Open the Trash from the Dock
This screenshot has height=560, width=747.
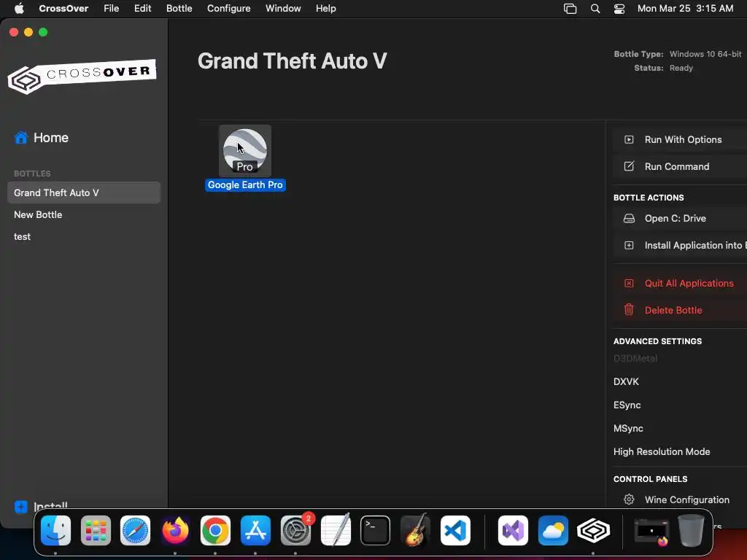692,531
